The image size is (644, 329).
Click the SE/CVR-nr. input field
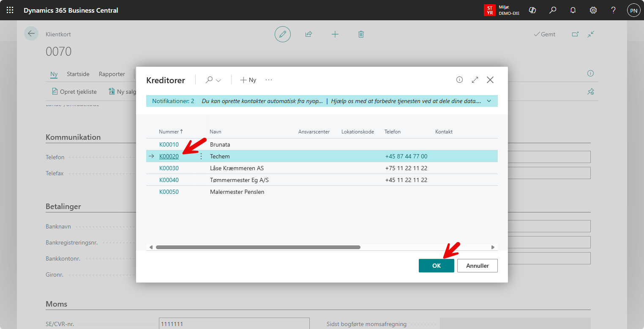coord(234,324)
